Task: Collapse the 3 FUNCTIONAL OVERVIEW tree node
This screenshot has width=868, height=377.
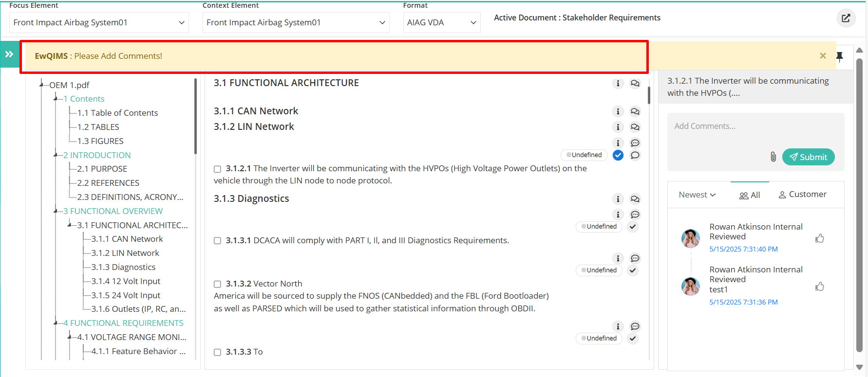Action: coord(56,211)
